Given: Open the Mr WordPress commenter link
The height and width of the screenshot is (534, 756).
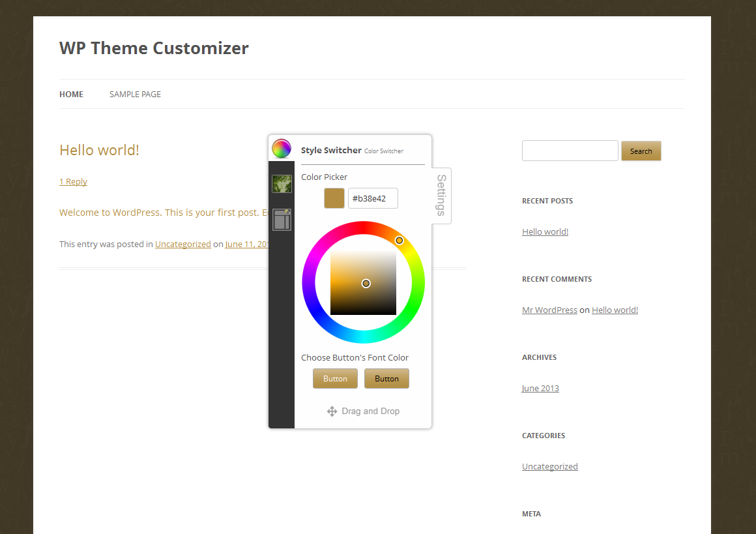Looking at the screenshot, I should pyautogui.click(x=549, y=310).
